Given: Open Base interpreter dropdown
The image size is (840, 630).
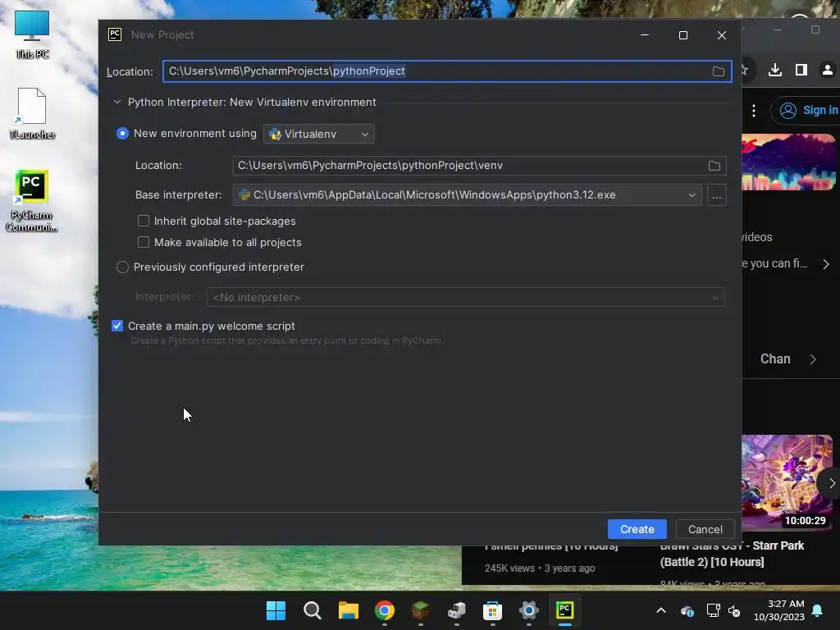Looking at the screenshot, I should 467,195.
